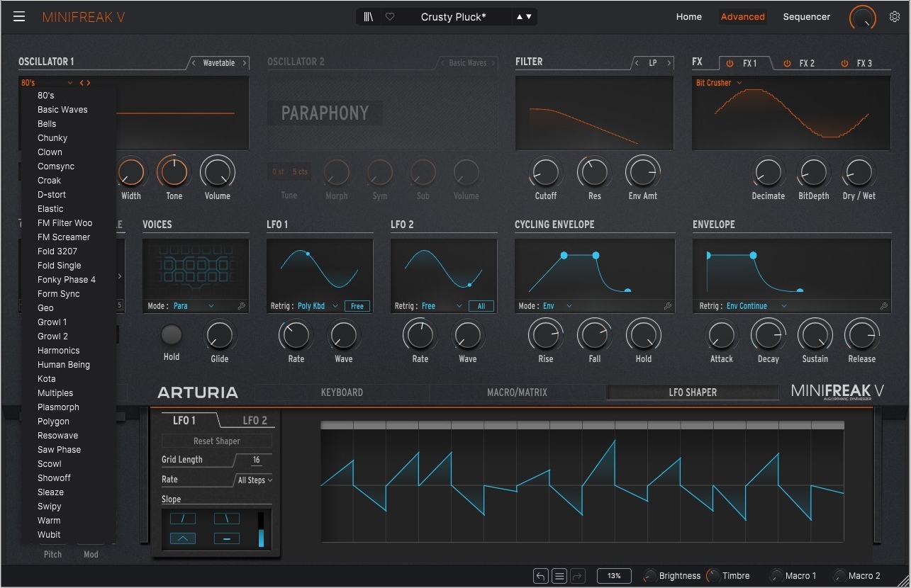The width and height of the screenshot is (911, 588).
Task: Choose FM Screamer from the wavetable list
Action: coord(64,237)
